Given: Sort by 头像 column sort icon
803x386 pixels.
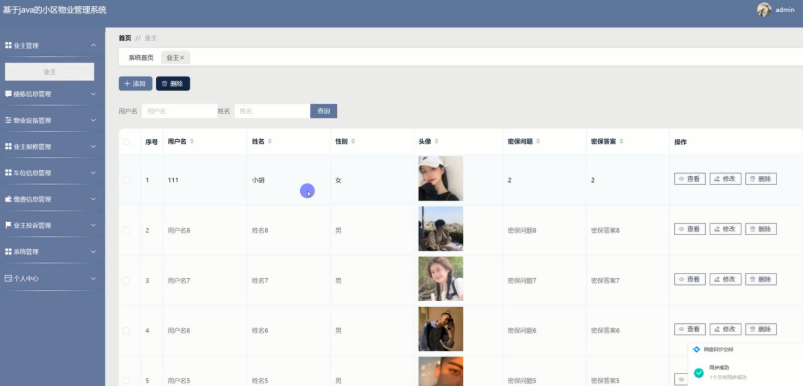Looking at the screenshot, I should click(x=436, y=141).
